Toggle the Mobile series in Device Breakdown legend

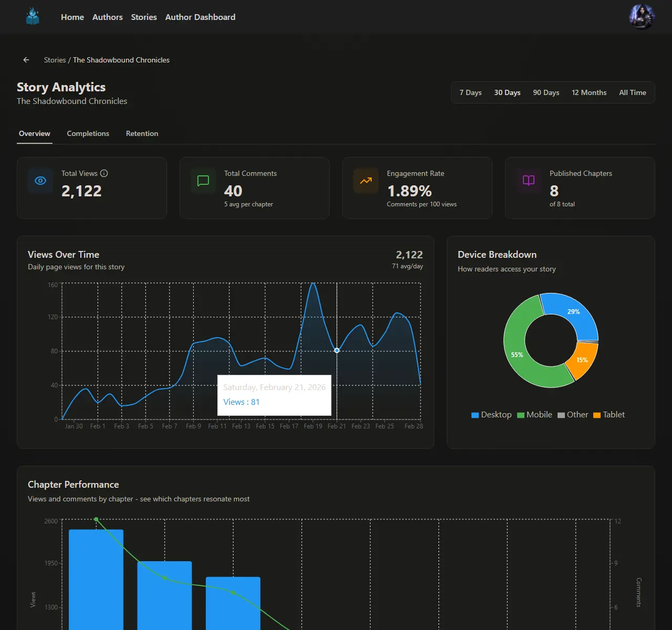[534, 415]
